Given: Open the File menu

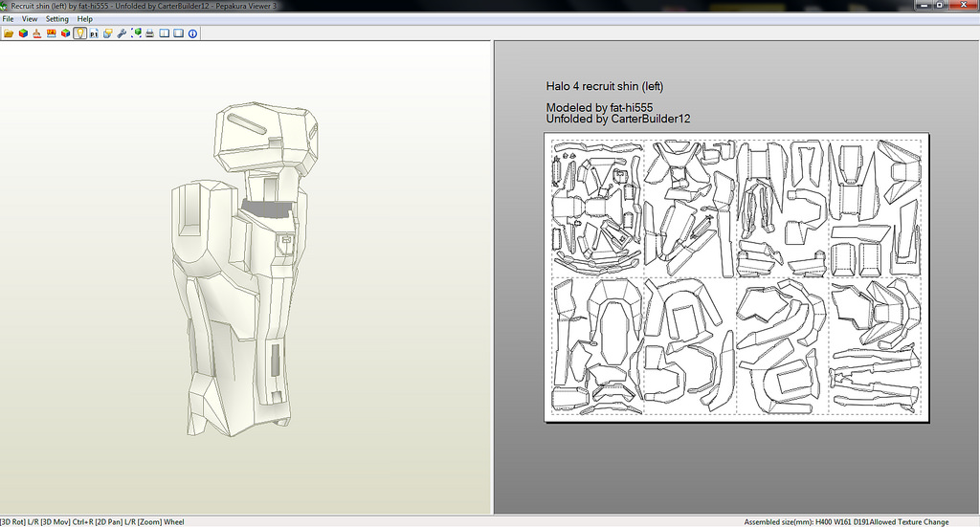Looking at the screenshot, I should click(x=8, y=19).
